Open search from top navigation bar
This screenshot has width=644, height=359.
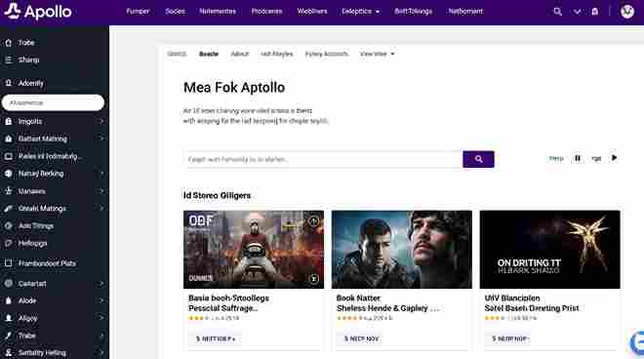click(557, 12)
